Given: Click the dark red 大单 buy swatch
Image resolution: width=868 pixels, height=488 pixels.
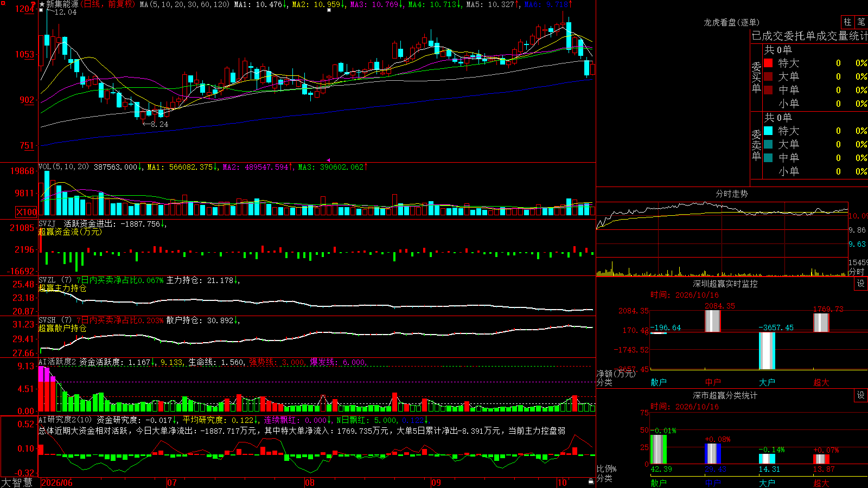Looking at the screenshot, I should (x=768, y=76).
